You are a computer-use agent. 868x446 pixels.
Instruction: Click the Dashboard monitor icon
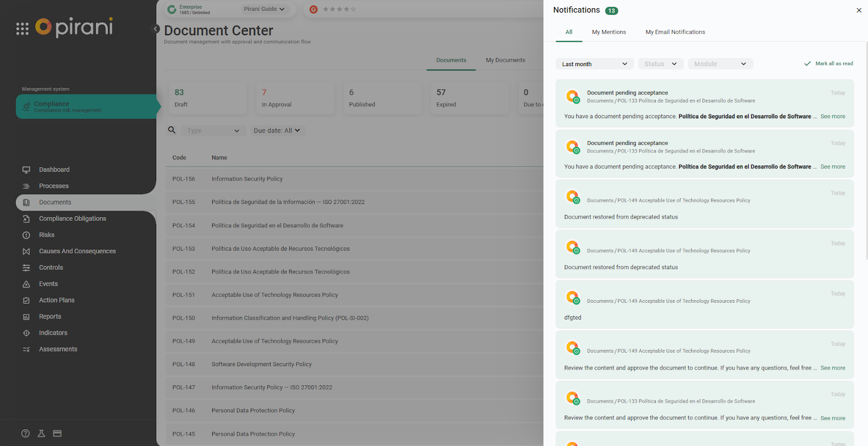[x=26, y=170]
